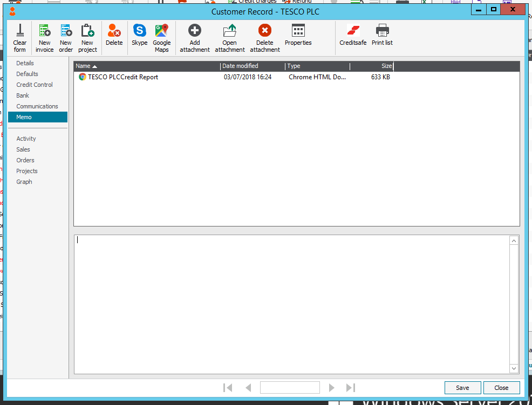The width and height of the screenshot is (532, 405).
Task: Show the Orders section
Action: click(25, 161)
